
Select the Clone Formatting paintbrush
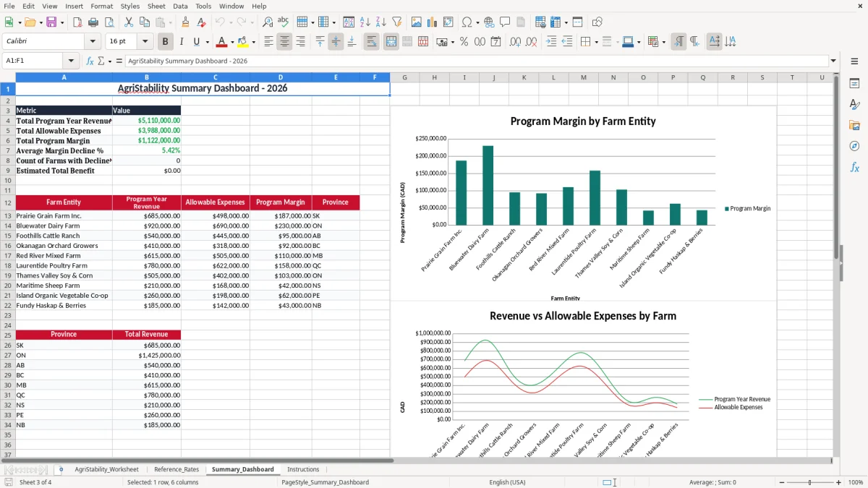tap(185, 22)
